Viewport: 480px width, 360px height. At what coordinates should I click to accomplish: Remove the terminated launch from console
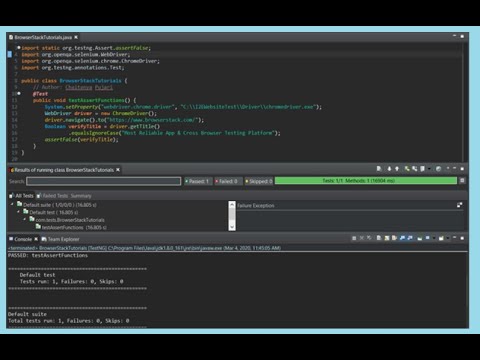click(362, 238)
